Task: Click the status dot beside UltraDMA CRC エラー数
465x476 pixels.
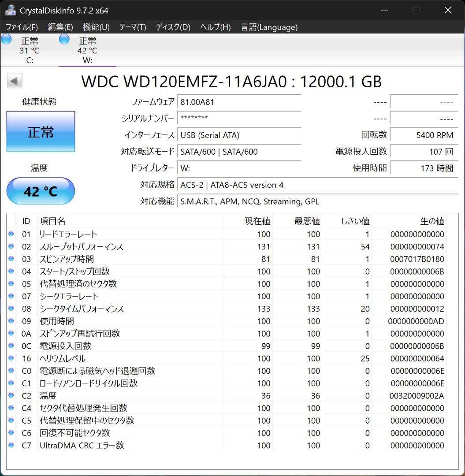Action: tap(11, 445)
